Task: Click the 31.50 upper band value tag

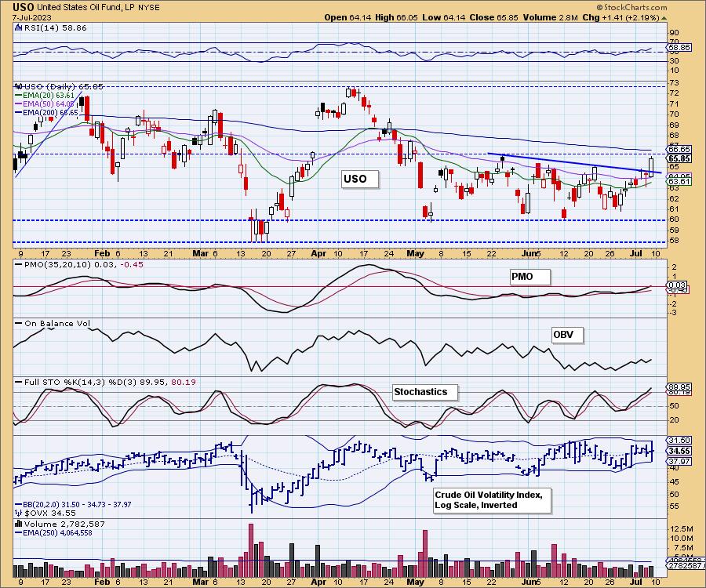Action: click(679, 441)
